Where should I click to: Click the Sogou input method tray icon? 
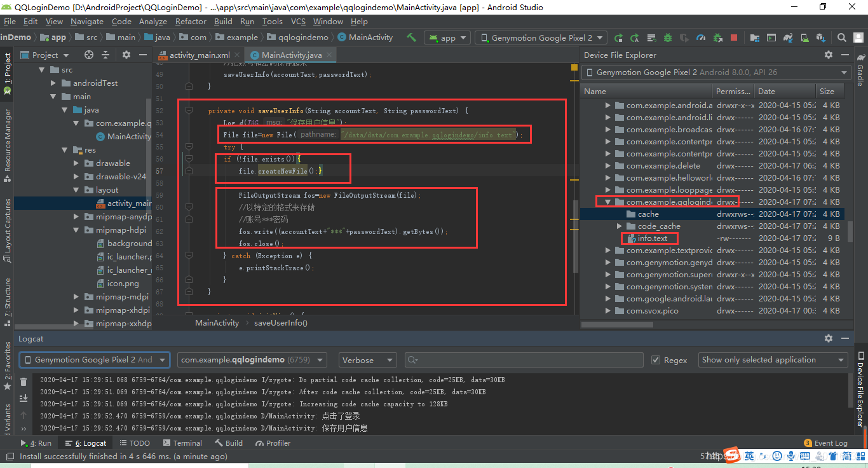coord(733,455)
